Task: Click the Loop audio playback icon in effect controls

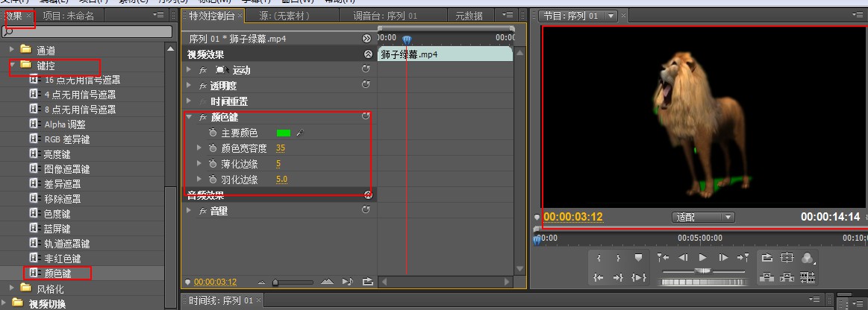Action: pyautogui.click(x=367, y=282)
